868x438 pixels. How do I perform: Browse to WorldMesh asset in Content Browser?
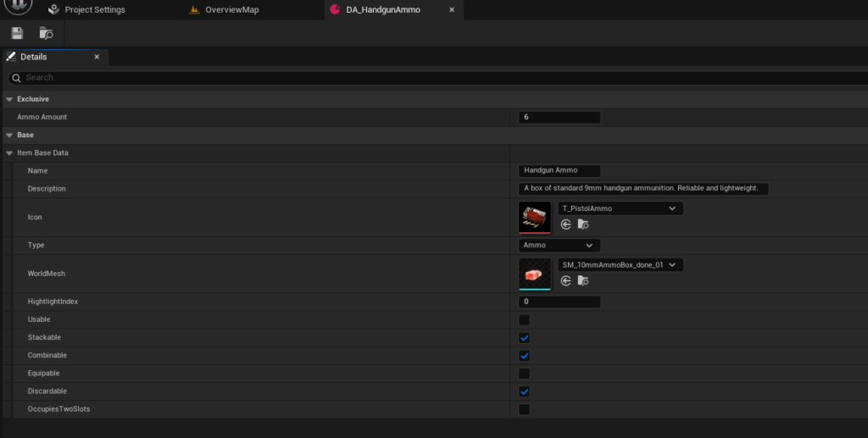click(x=582, y=280)
